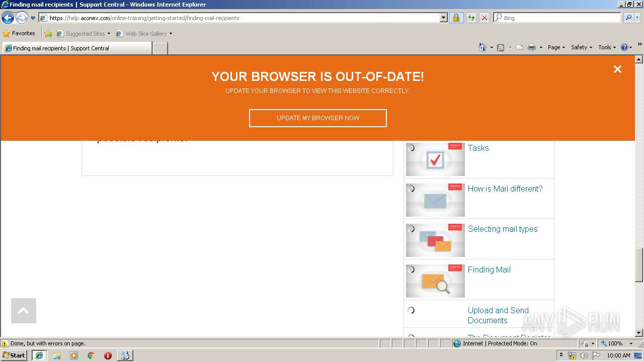Open a new blank tab
Image resolution: width=644 pixels, height=362 pixels.
[160, 48]
